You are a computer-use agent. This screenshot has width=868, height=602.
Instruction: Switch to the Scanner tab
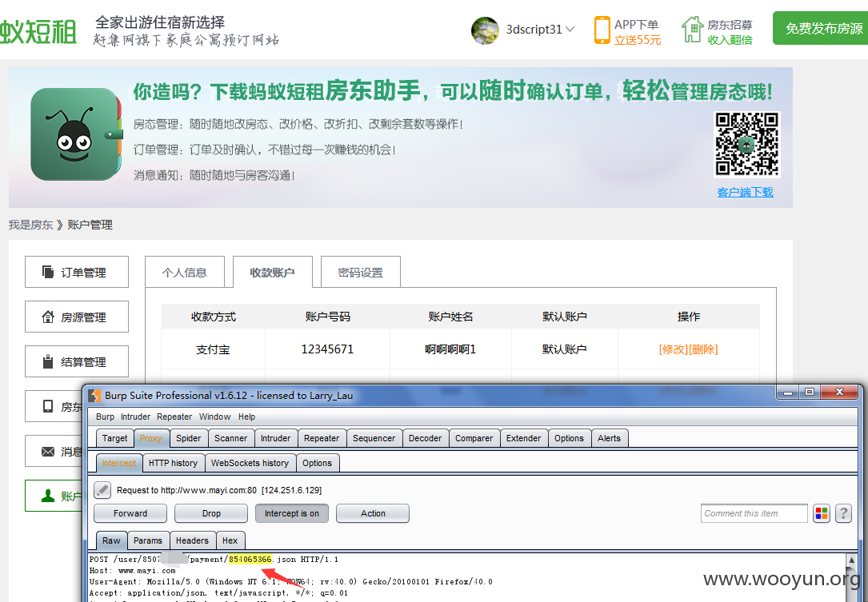(231, 437)
